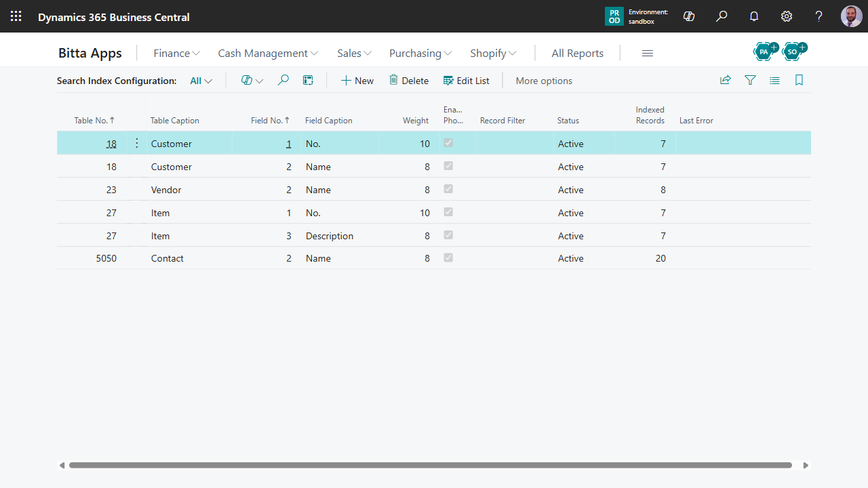Click the Enable Phonetic column header
The width and height of the screenshot is (868, 488).
(453, 115)
